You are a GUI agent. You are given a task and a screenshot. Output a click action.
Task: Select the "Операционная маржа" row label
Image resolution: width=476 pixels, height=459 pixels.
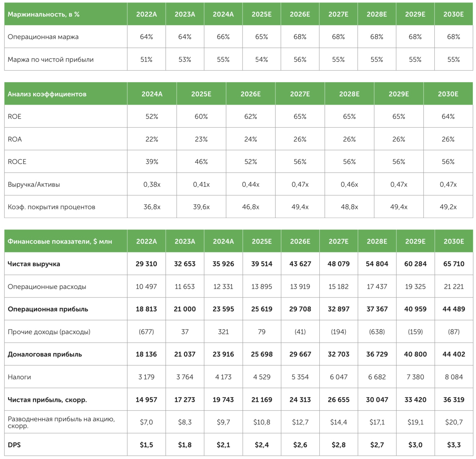click(x=43, y=37)
